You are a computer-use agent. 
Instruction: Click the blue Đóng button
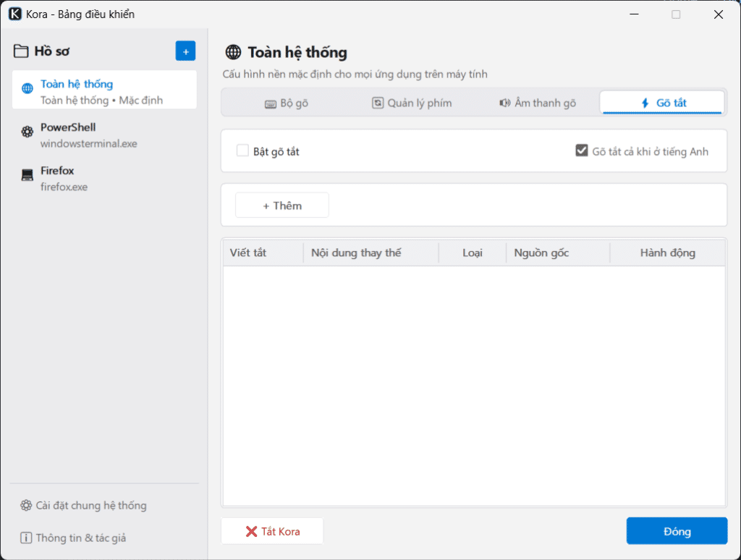pyautogui.click(x=677, y=531)
